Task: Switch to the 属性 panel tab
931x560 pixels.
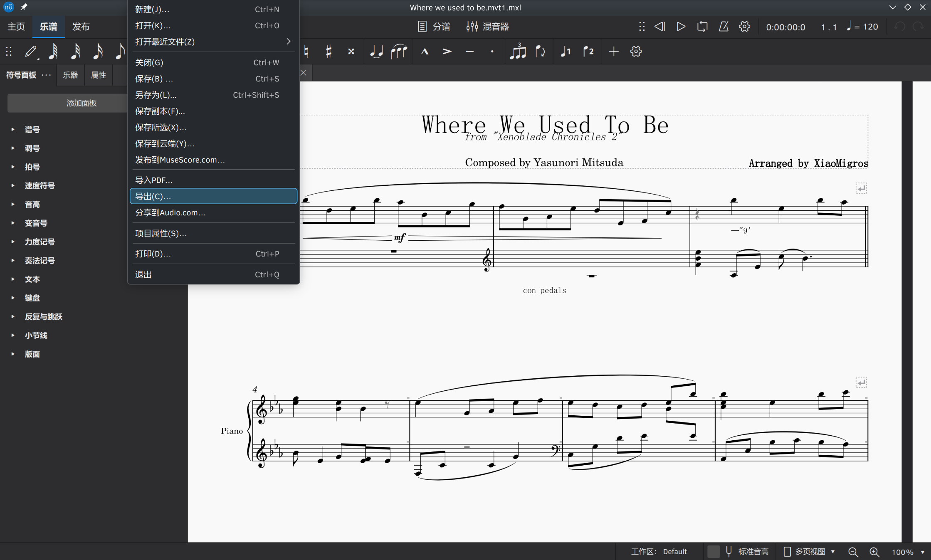Action: (x=98, y=75)
